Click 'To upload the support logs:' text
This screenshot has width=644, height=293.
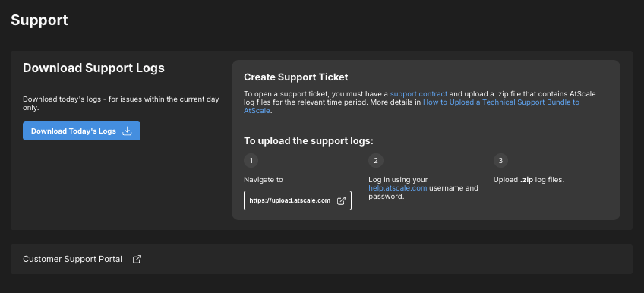coord(308,140)
